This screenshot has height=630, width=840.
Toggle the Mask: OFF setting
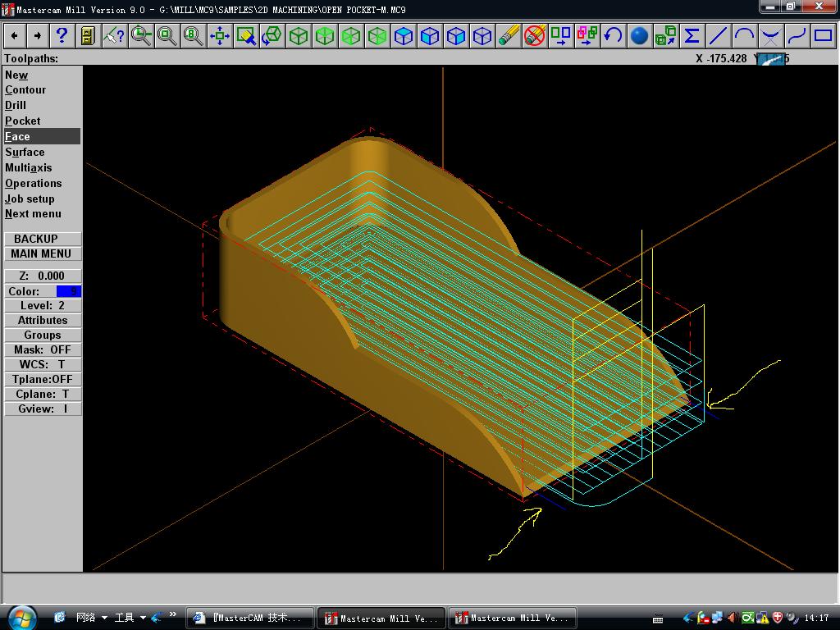tap(43, 349)
